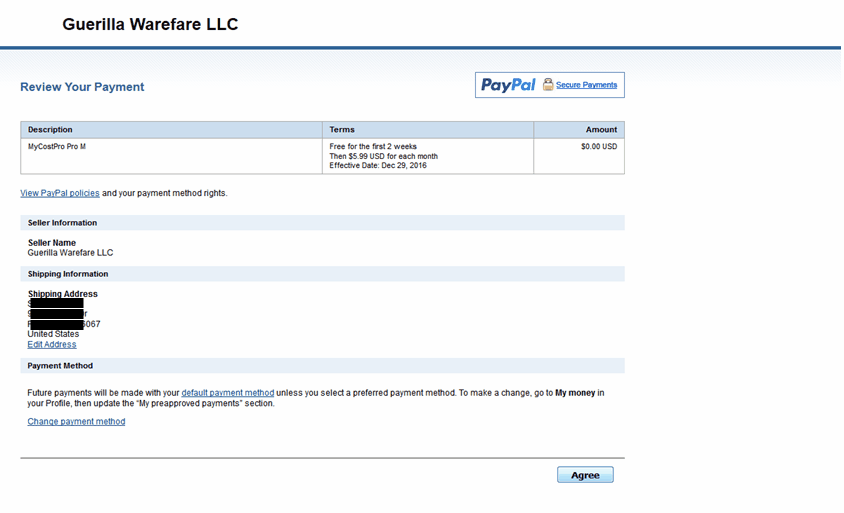
Task: Open View PayPal policies link
Action: point(60,193)
